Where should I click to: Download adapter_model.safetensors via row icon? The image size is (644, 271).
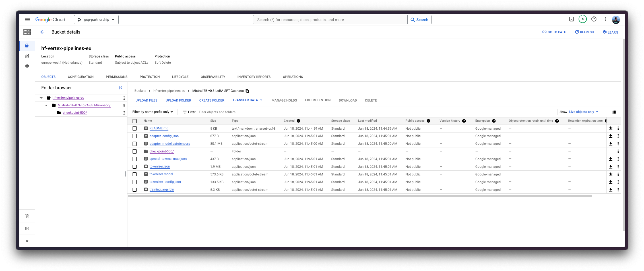(x=611, y=144)
